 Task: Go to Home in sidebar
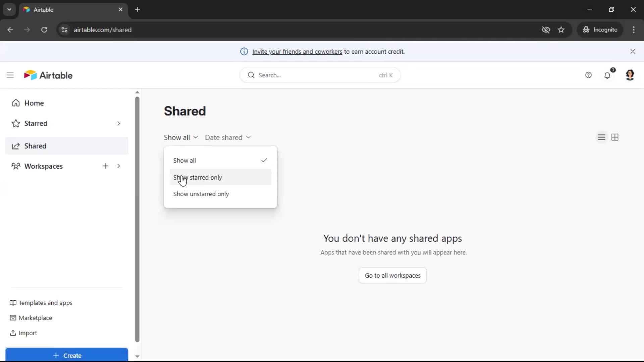pyautogui.click(x=67, y=103)
